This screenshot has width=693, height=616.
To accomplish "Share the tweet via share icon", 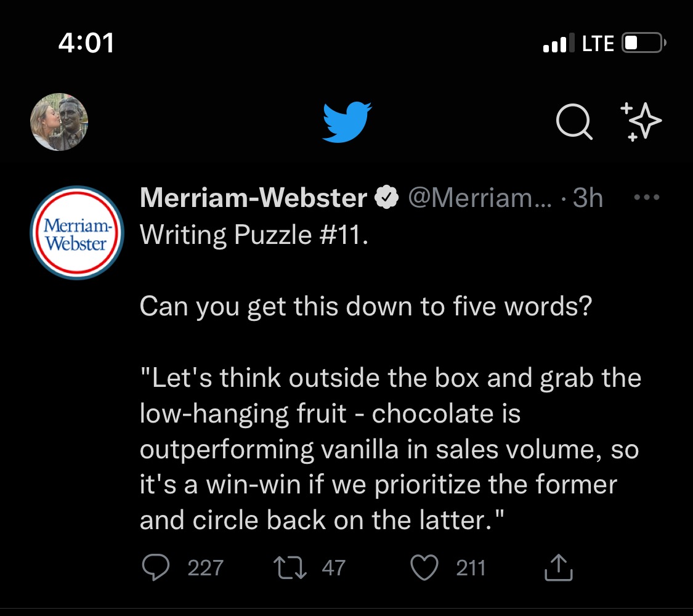I will [x=559, y=567].
